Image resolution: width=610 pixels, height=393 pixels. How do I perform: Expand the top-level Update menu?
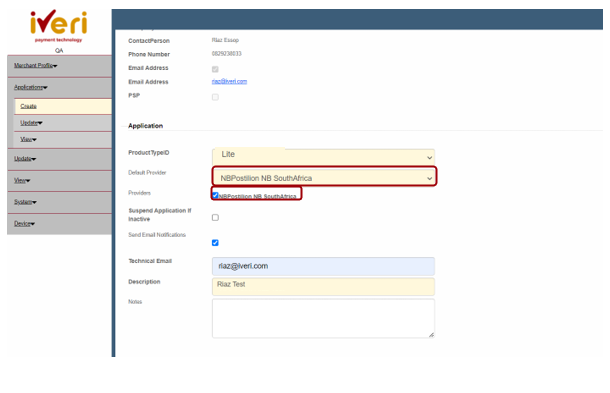point(25,159)
